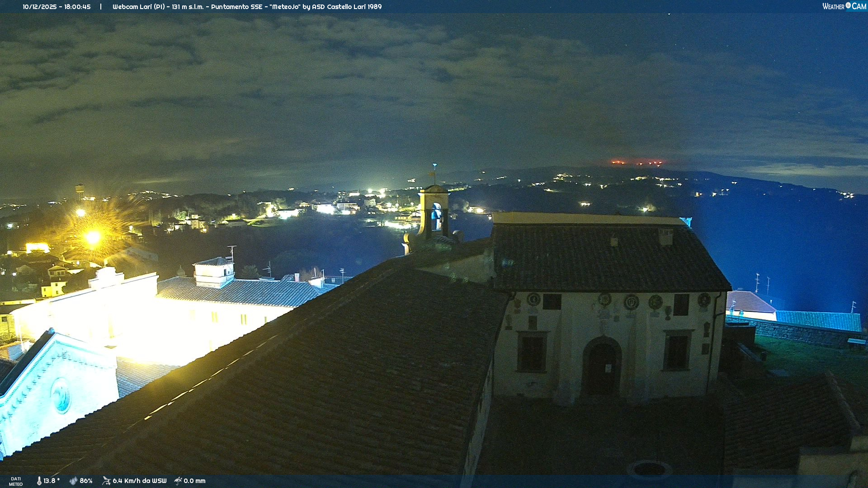Image resolution: width=868 pixels, height=488 pixels.
Task: Click the bright yellow streetlight
Action: coord(92,237)
